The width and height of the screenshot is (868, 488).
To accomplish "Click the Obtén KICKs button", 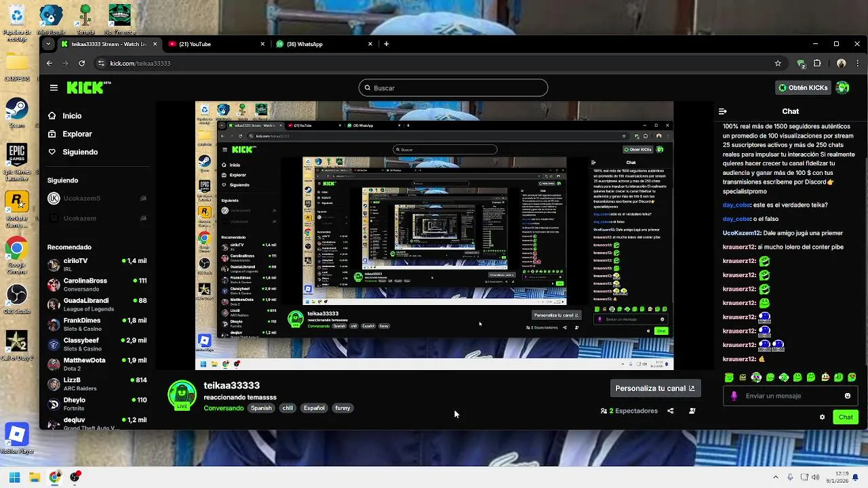I will [x=803, y=87].
